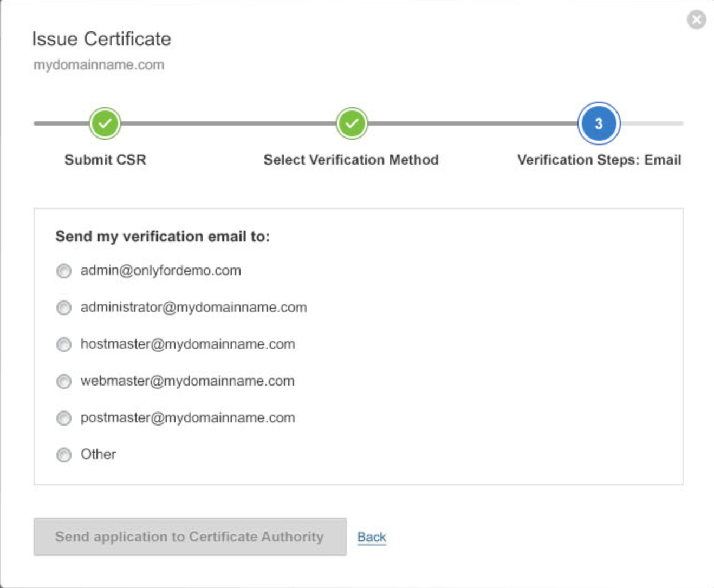Select webmaster@mydomainname.com as verification email
The width and height of the screenshot is (714, 588).
tap(63, 381)
